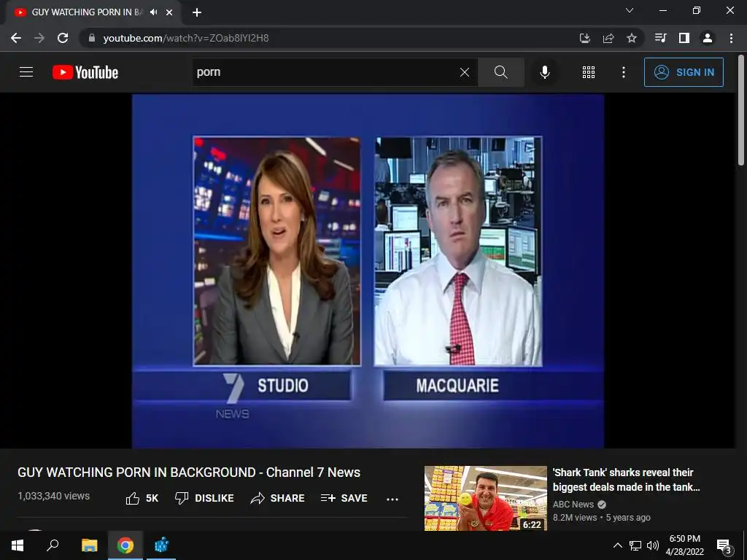Click the volume tray icon

pyautogui.click(x=653, y=545)
